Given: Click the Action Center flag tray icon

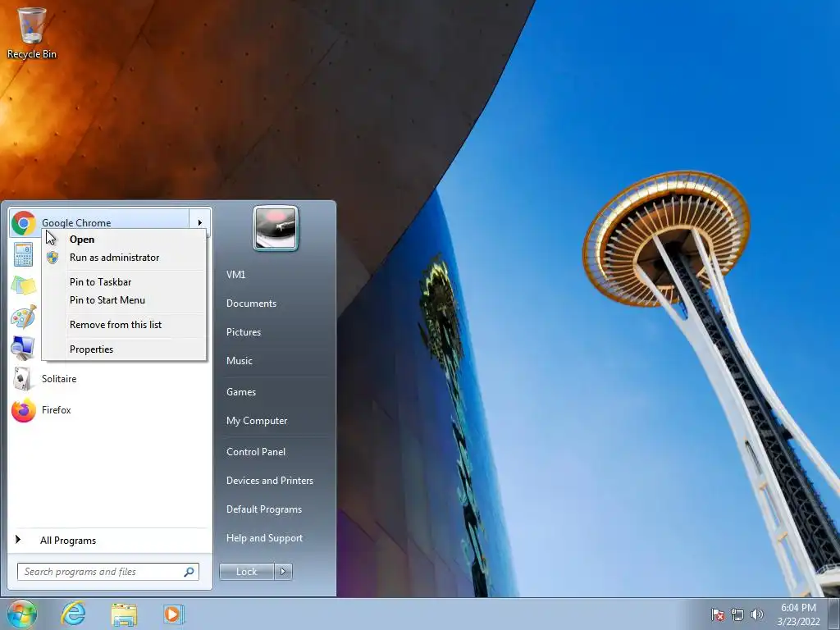Looking at the screenshot, I should click(718, 614).
